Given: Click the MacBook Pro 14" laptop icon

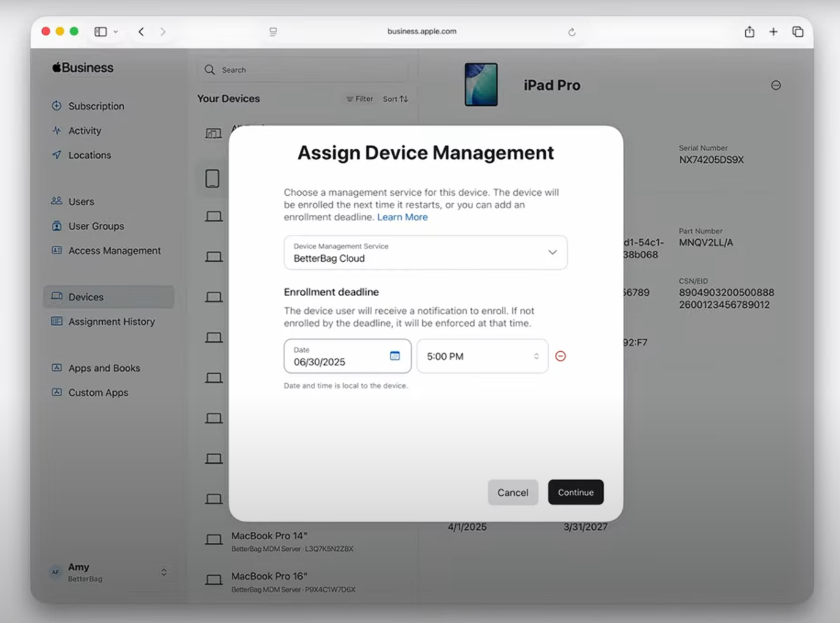Looking at the screenshot, I should click(214, 539).
